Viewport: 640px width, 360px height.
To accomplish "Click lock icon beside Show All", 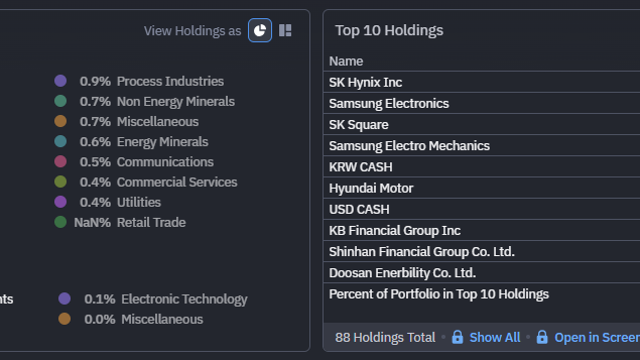I will pos(457,337).
